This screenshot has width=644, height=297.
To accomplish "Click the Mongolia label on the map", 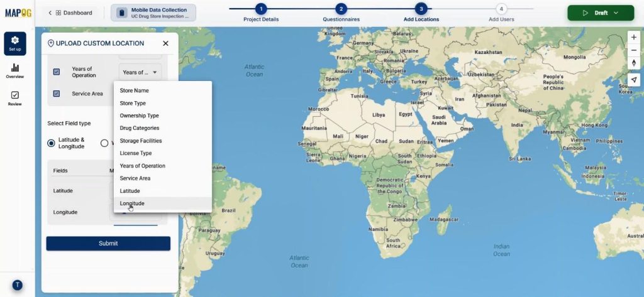I will 574,57.
